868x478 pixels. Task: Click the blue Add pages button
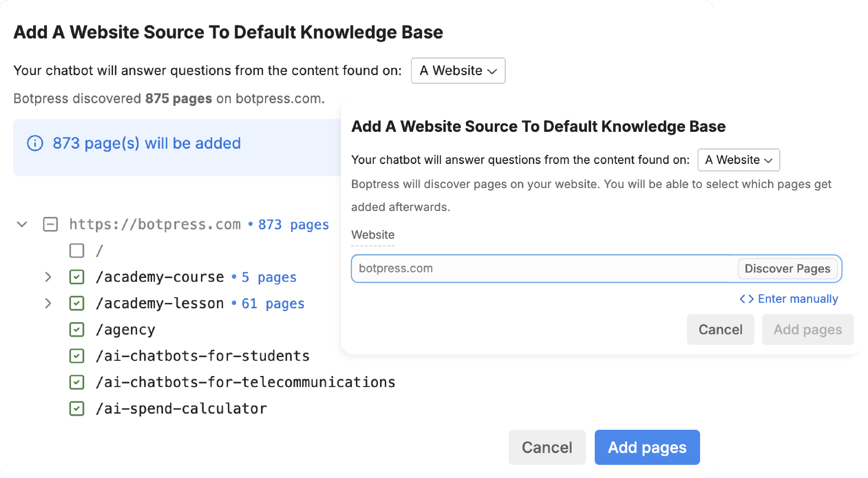pyautogui.click(x=647, y=447)
